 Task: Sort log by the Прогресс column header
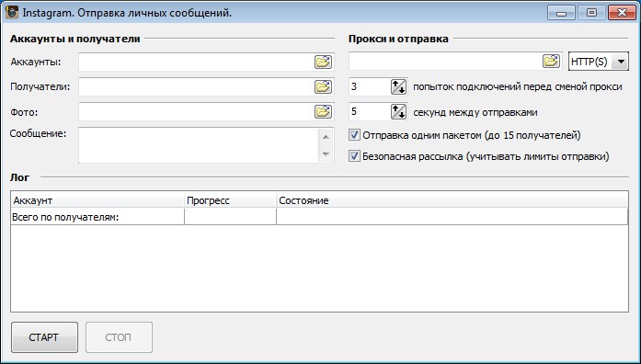[x=230, y=200]
